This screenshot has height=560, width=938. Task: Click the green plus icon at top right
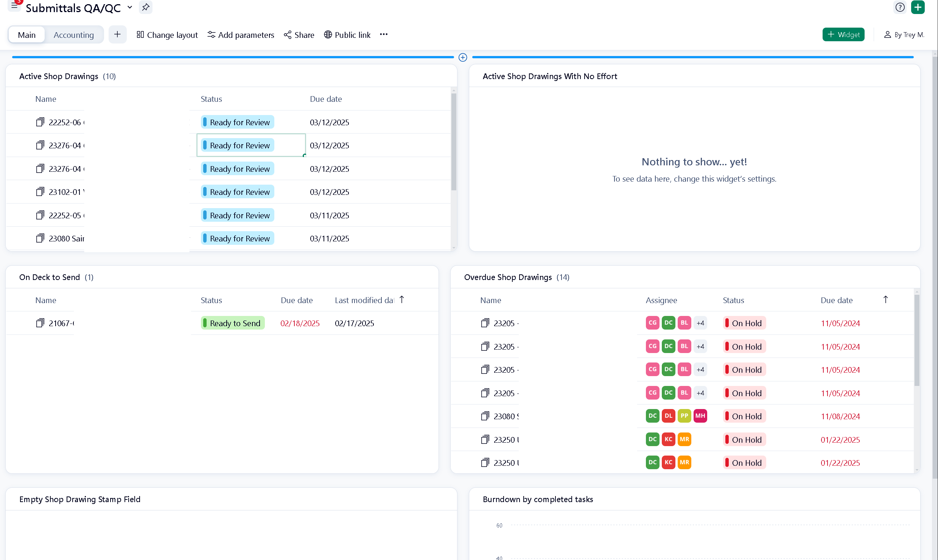coord(918,7)
